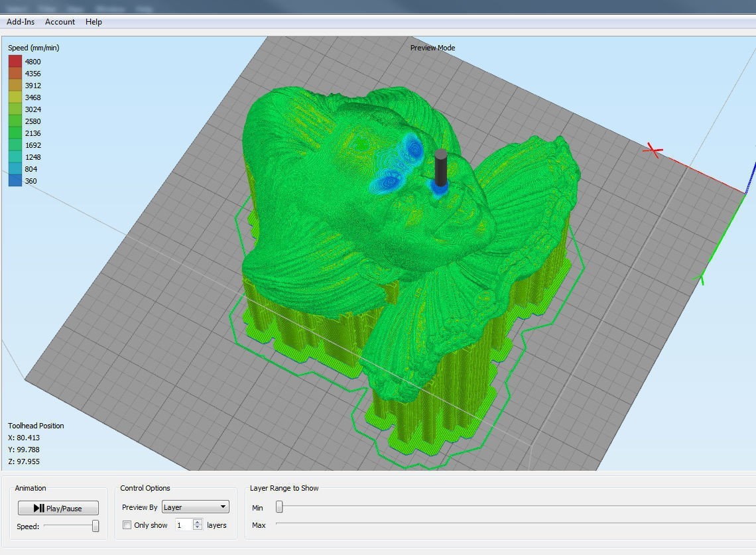Viewport: 756px width, 555px height.
Task: Increase layer count with up arrow
Action: [x=198, y=522]
